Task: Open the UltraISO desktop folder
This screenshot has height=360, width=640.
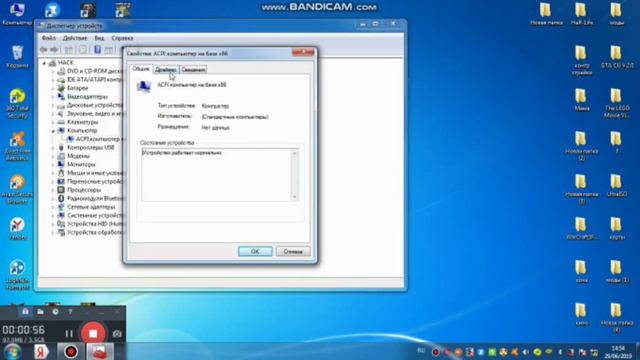Action: point(616,186)
